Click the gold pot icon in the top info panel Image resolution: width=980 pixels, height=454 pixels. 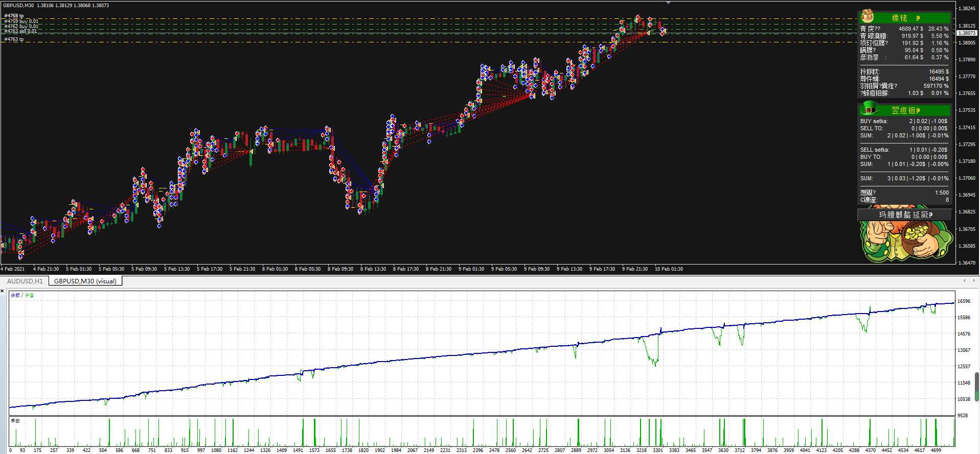coord(868,17)
